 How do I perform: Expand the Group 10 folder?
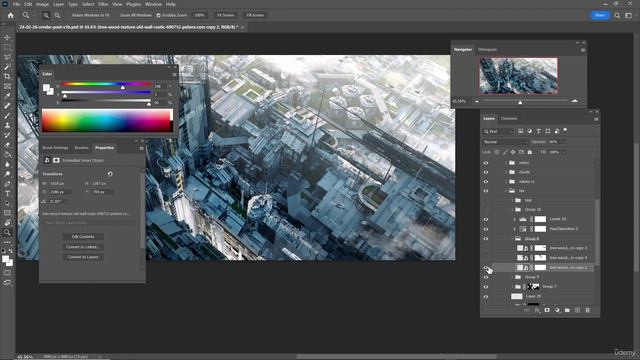point(512,210)
